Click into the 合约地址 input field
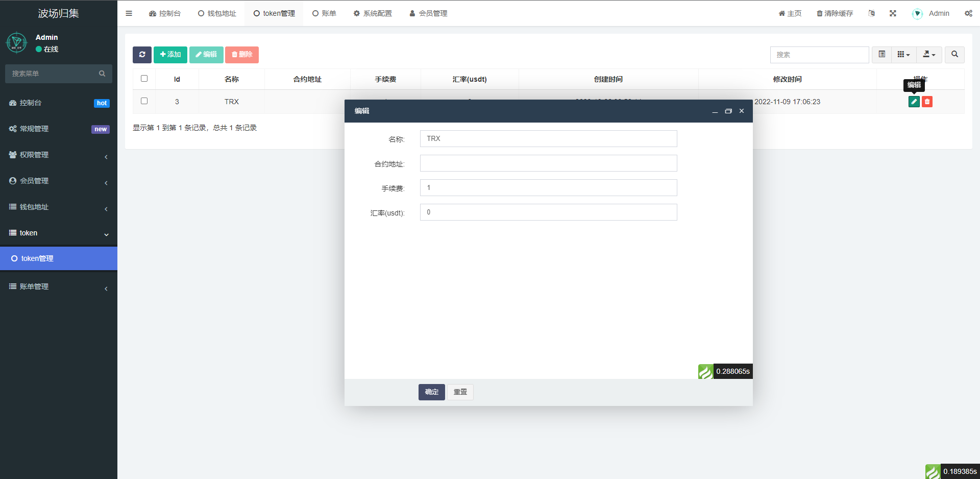This screenshot has width=980, height=479. click(548, 163)
